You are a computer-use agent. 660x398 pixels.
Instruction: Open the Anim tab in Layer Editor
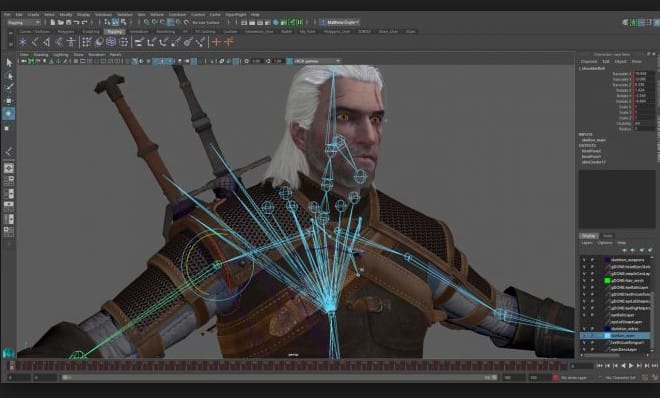(x=607, y=236)
